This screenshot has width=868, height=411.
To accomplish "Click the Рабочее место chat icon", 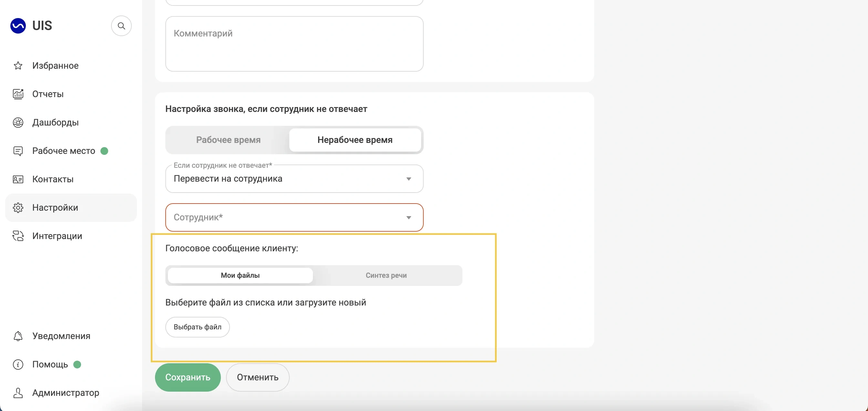I will (x=18, y=151).
